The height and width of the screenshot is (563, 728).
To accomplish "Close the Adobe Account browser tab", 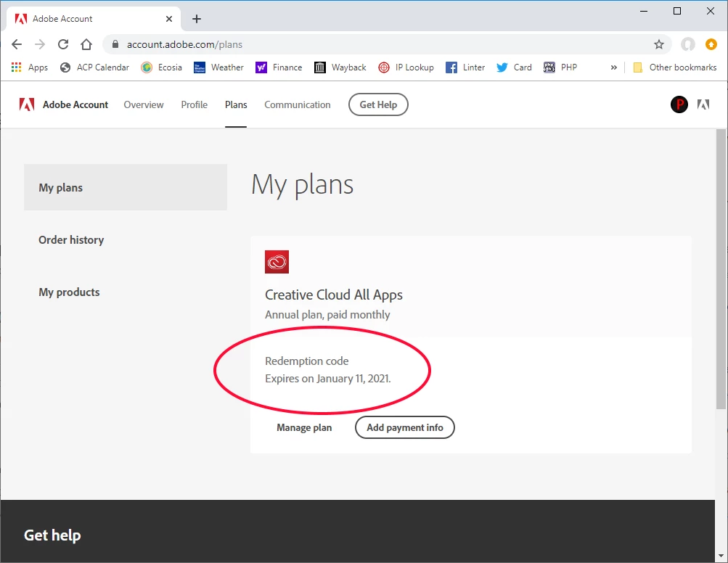I will point(169,19).
